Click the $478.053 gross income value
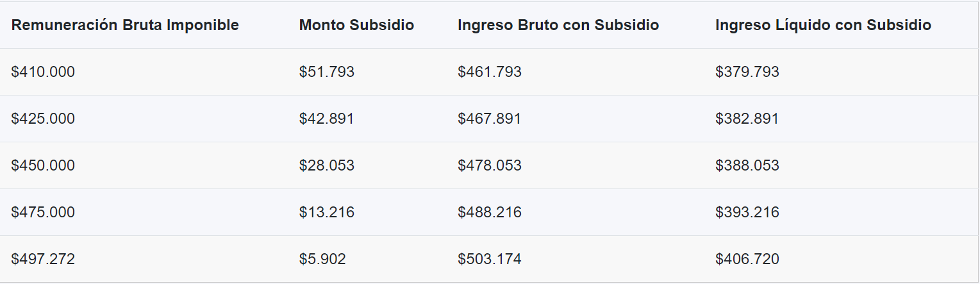 490,165
